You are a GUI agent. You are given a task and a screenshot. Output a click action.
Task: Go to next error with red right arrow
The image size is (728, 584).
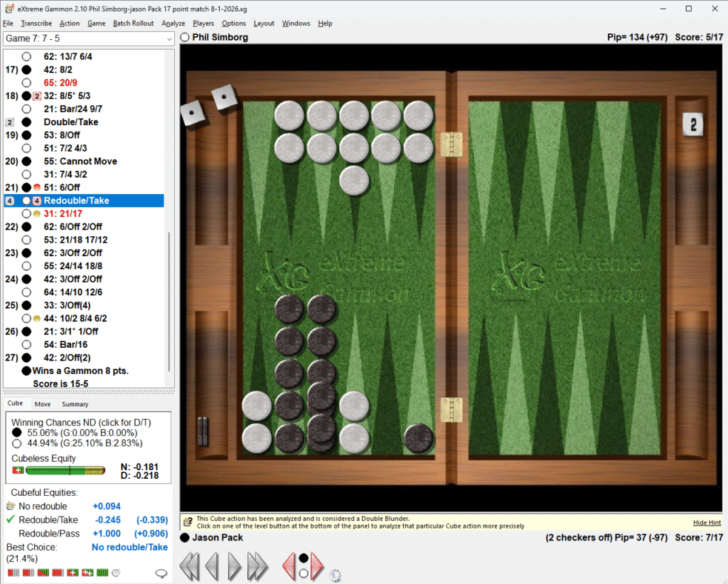click(317, 566)
